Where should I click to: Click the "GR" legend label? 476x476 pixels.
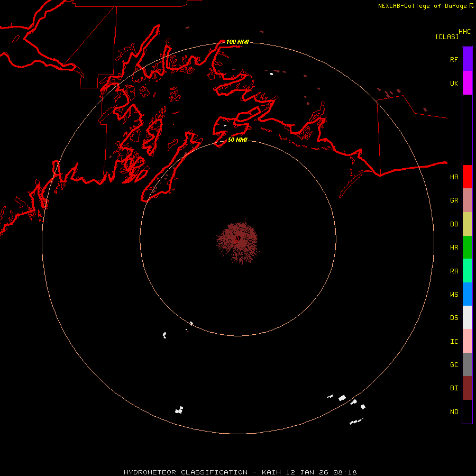click(x=454, y=200)
